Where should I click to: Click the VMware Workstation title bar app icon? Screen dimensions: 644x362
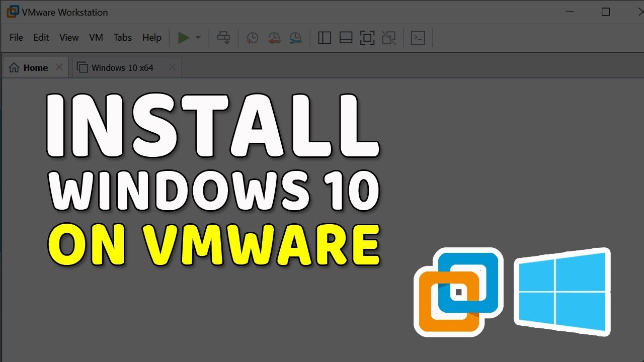(x=12, y=12)
